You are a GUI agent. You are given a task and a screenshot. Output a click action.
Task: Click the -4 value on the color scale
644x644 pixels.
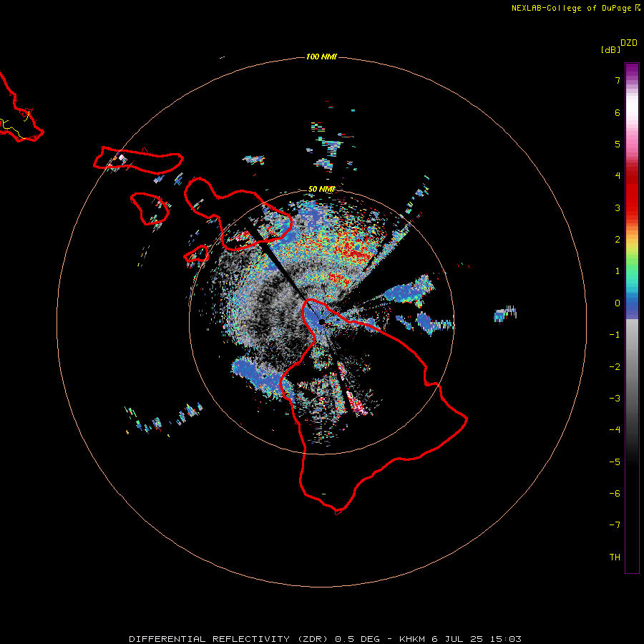coord(615,430)
